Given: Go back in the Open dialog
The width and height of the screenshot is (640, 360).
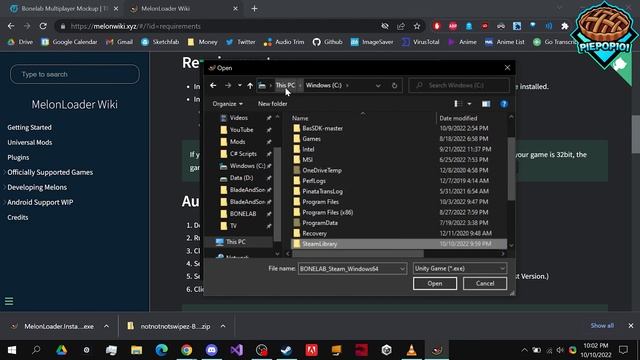Looking at the screenshot, I should click(x=213, y=85).
